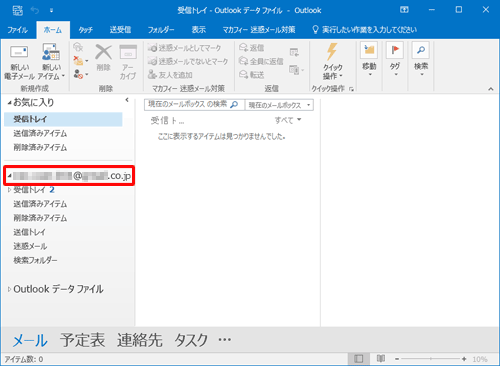Open the マカフィー 迷惑メール対策 tab
The width and height of the screenshot is (500, 366).
point(259,30)
